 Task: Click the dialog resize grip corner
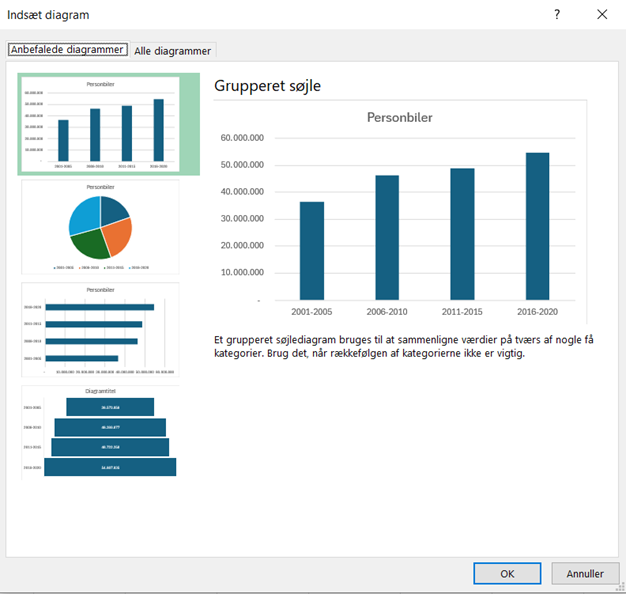[620, 588]
